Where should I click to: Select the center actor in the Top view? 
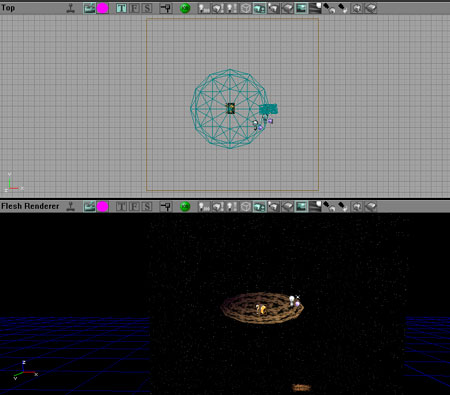pyautogui.click(x=230, y=108)
